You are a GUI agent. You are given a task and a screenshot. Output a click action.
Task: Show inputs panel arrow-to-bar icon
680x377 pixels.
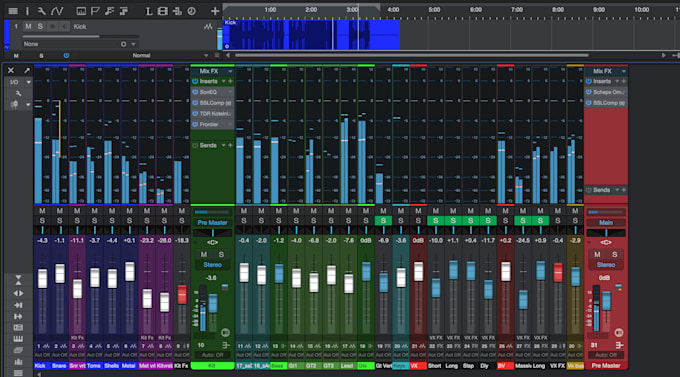coord(18,305)
